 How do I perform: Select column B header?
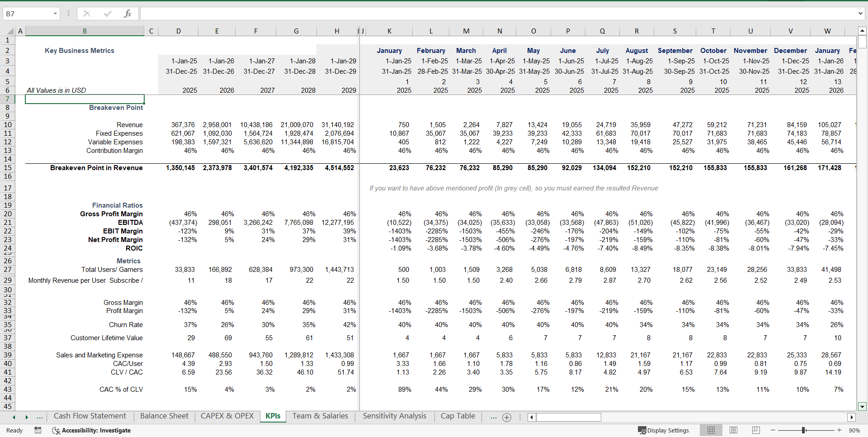pos(85,31)
